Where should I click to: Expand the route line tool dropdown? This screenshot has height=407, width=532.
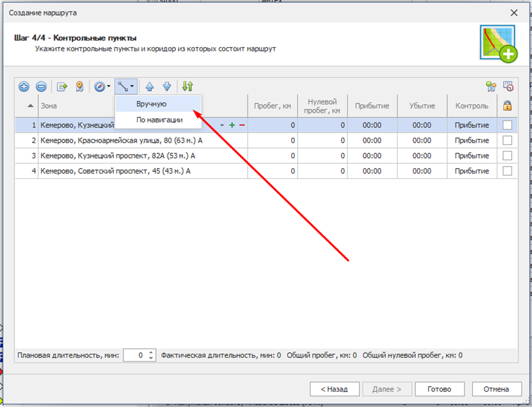click(132, 86)
